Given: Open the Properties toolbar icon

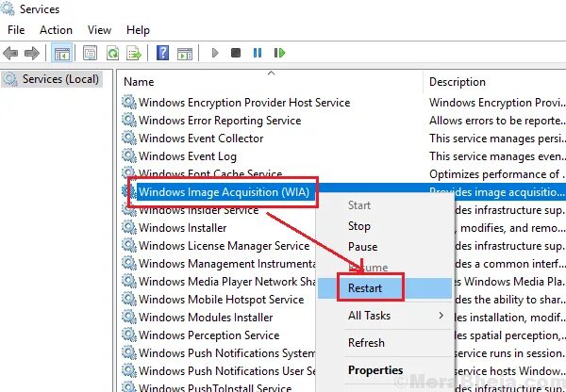Looking at the screenshot, I should (90, 54).
